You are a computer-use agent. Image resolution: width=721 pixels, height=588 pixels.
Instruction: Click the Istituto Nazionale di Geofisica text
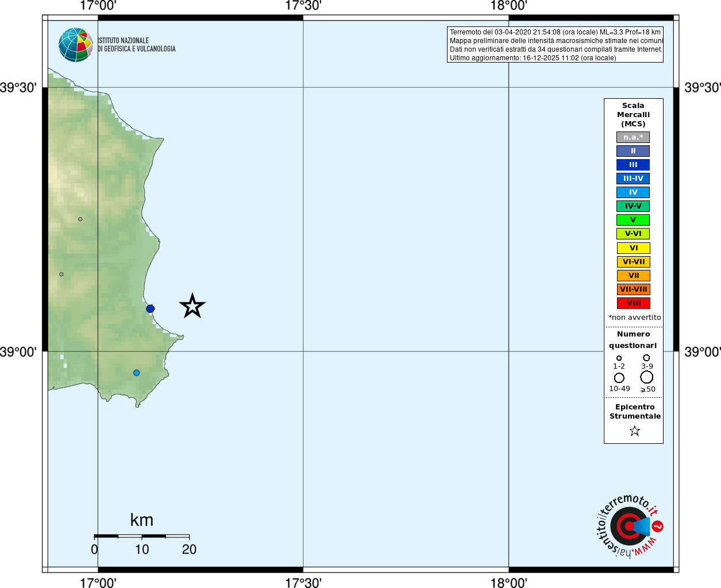(137, 45)
